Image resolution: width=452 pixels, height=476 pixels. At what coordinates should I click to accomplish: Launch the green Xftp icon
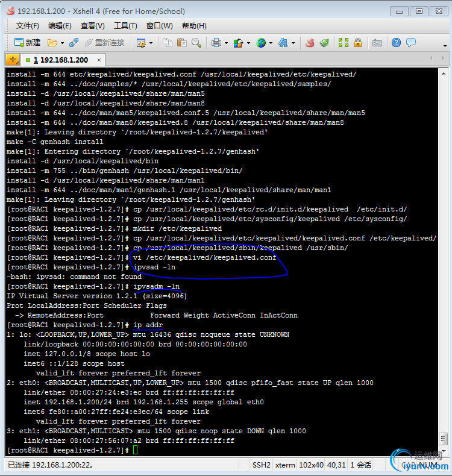pyautogui.click(x=324, y=43)
